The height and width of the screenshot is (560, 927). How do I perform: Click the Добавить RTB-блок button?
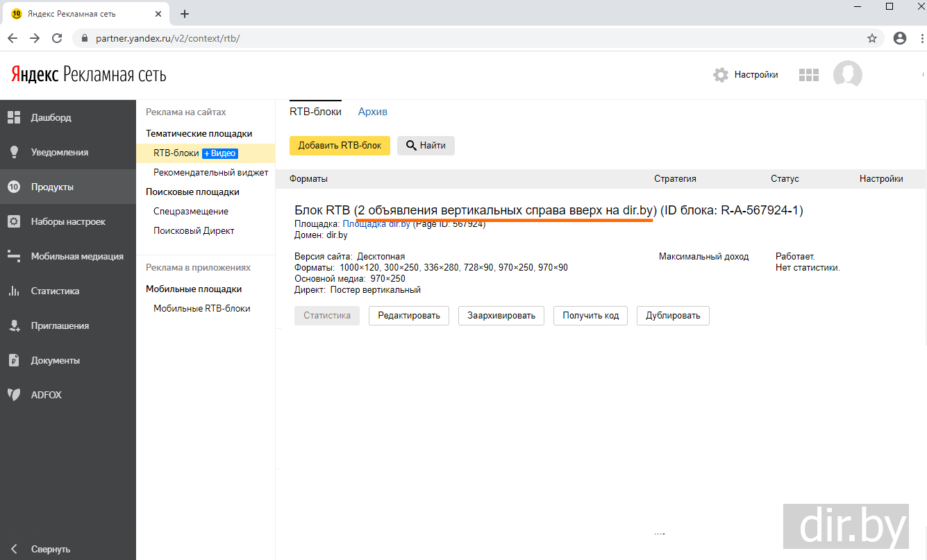coord(340,146)
